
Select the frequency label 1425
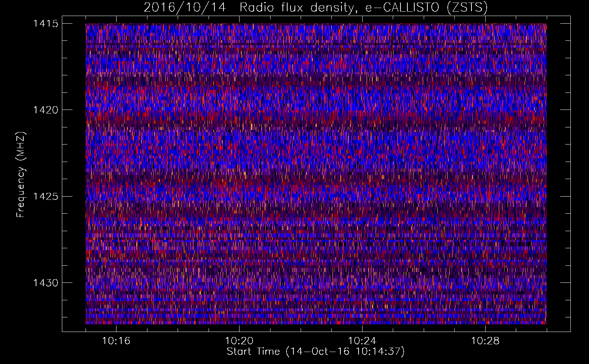tap(46, 197)
